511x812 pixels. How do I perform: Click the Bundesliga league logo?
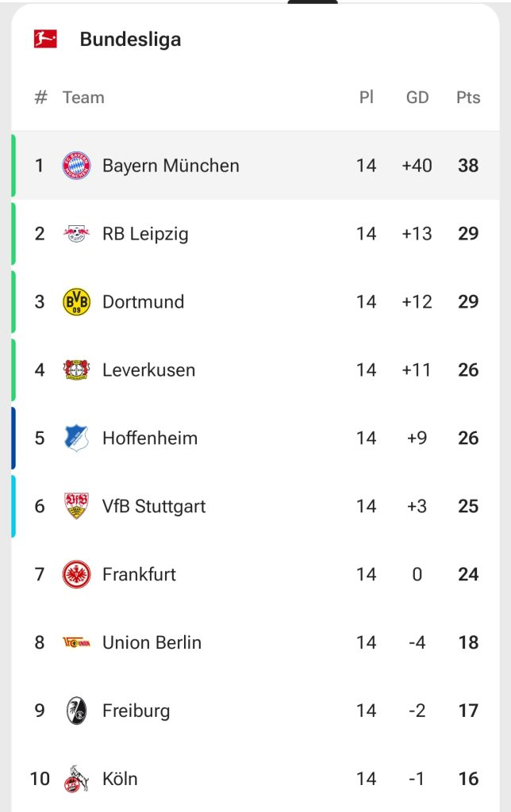pyautogui.click(x=45, y=39)
